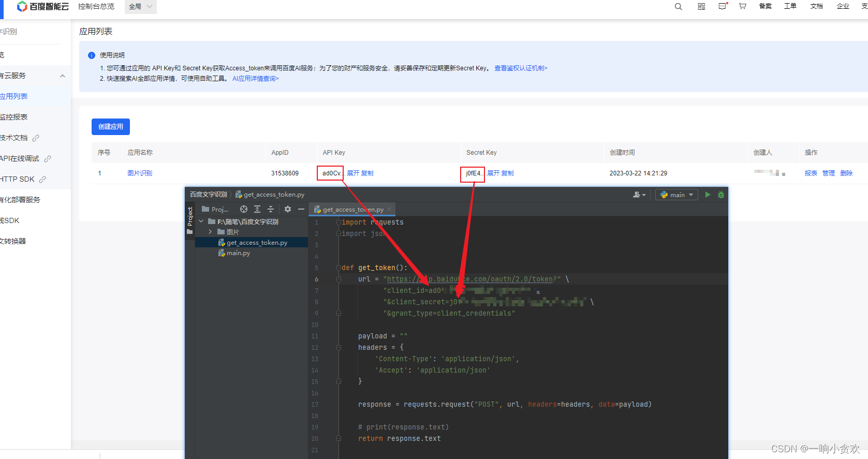Select 技术文档 in the left sidebar
This screenshot has height=459, width=868.
(x=14, y=138)
